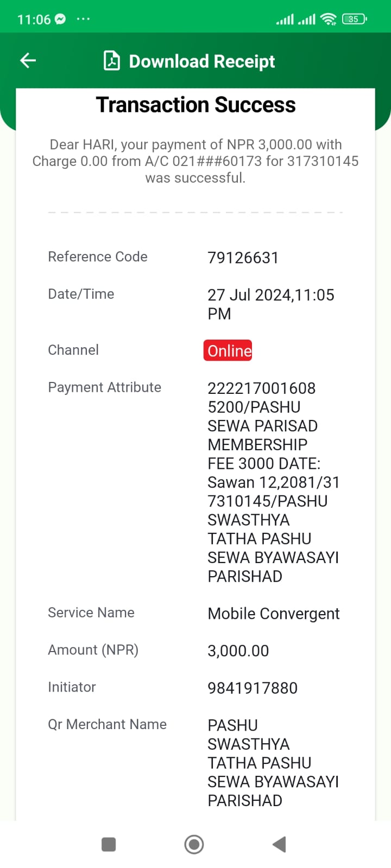Tap the Messenger notification icon in status bar

(x=60, y=19)
